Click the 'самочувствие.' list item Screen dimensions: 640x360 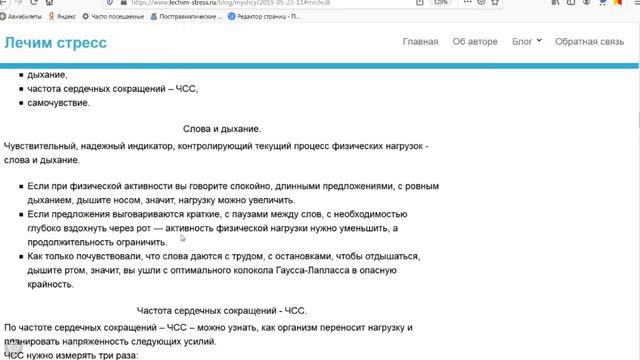pyautogui.click(x=58, y=103)
